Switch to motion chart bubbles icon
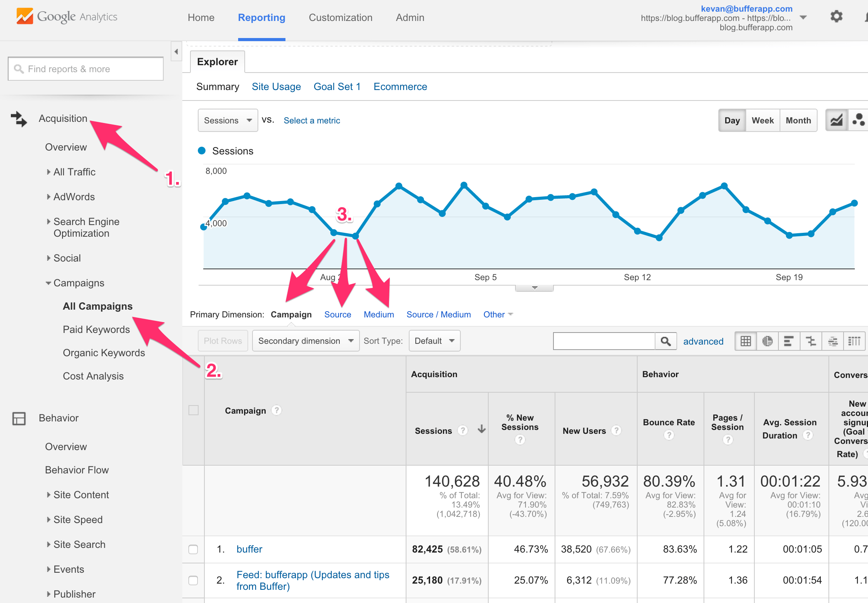Viewport: 868px width, 603px height. point(858,120)
